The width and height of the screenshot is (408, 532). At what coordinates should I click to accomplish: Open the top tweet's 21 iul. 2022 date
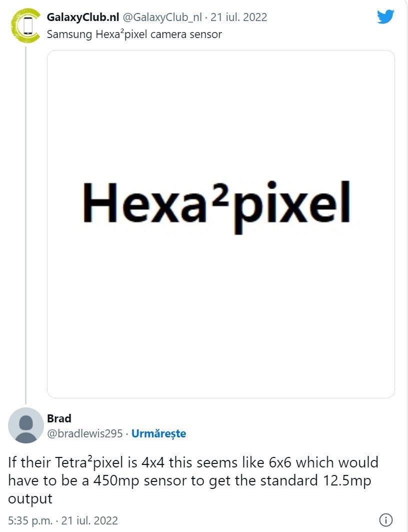tap(239, 17)
